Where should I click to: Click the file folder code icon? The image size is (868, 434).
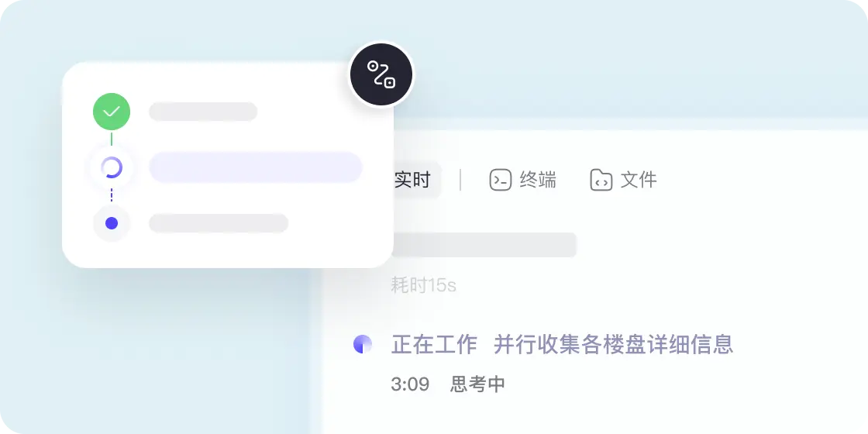click(601, 180)
